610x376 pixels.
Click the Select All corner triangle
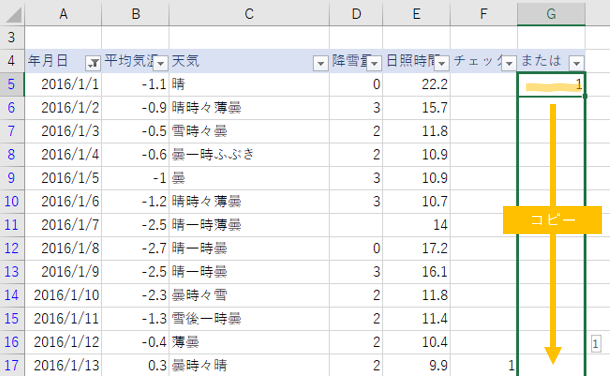[x=13, y=15]
